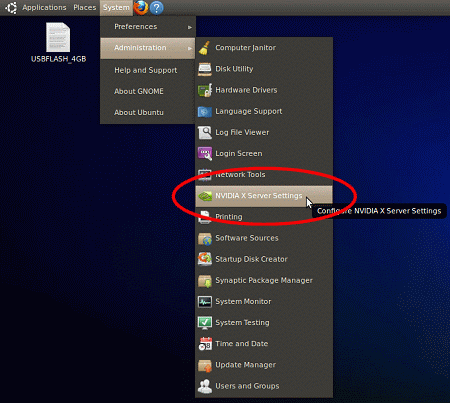
Task: Click the Login Screen icon
Action: point(205,154)
